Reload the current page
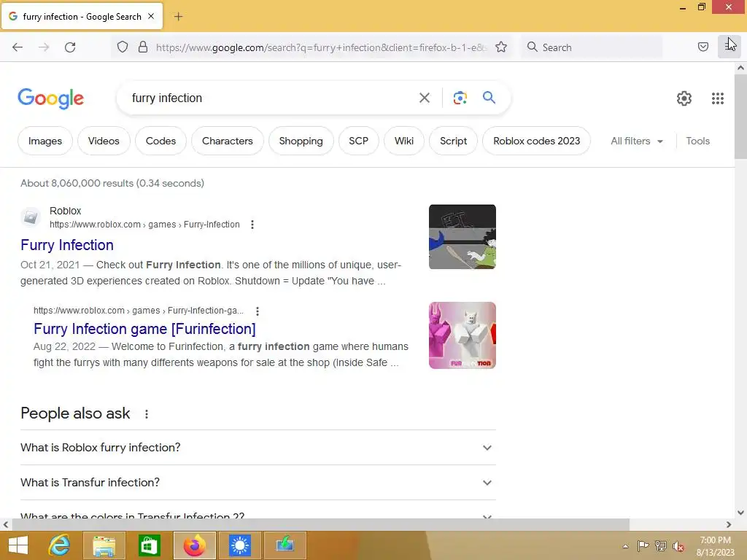Image resolution: width=747 pixels, height=560 pixels. tap(70, 47)
